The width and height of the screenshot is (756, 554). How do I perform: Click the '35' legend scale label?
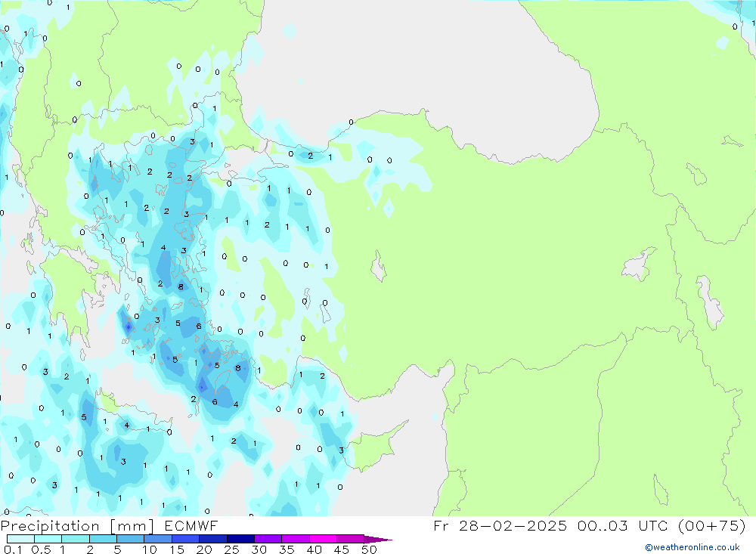point(287,549)
